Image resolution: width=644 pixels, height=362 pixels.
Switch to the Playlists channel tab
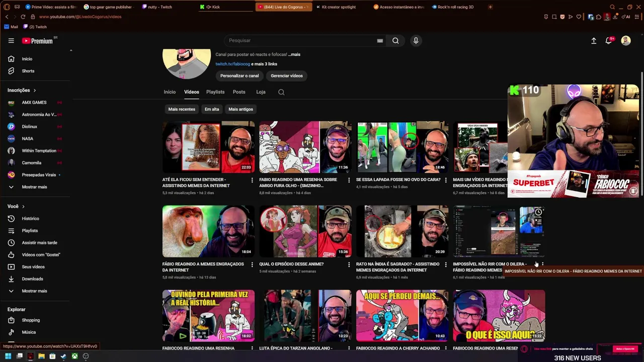coord(215,92)
